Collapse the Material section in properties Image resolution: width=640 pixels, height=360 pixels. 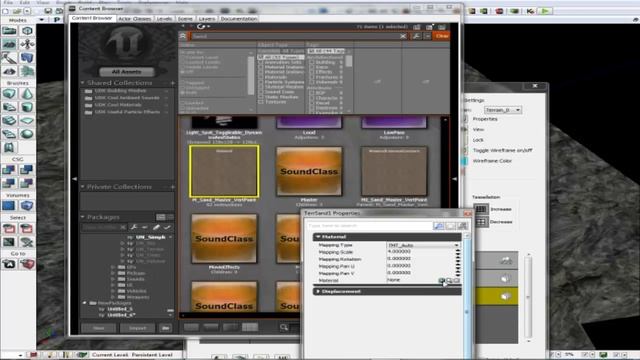(x=318, y=237)
